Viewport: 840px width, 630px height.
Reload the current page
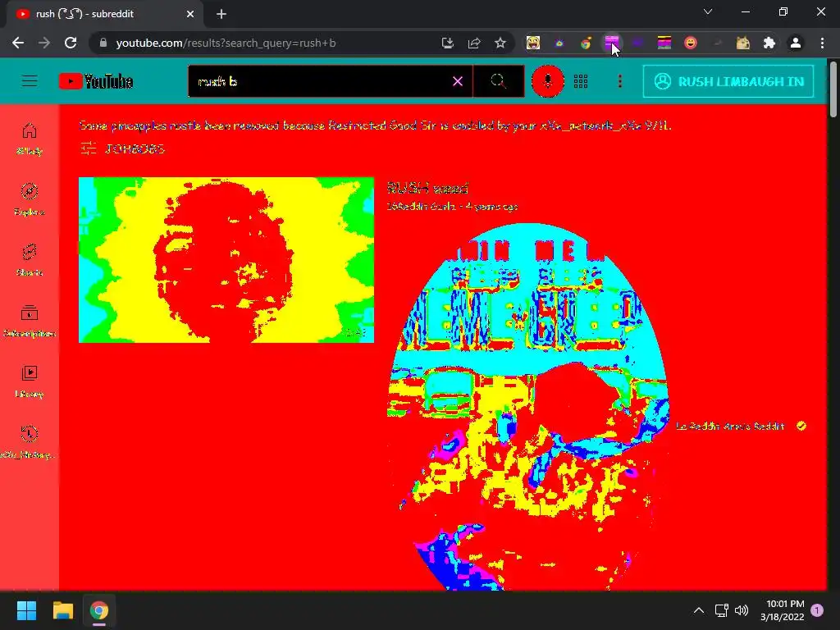[x=71, y=43]
